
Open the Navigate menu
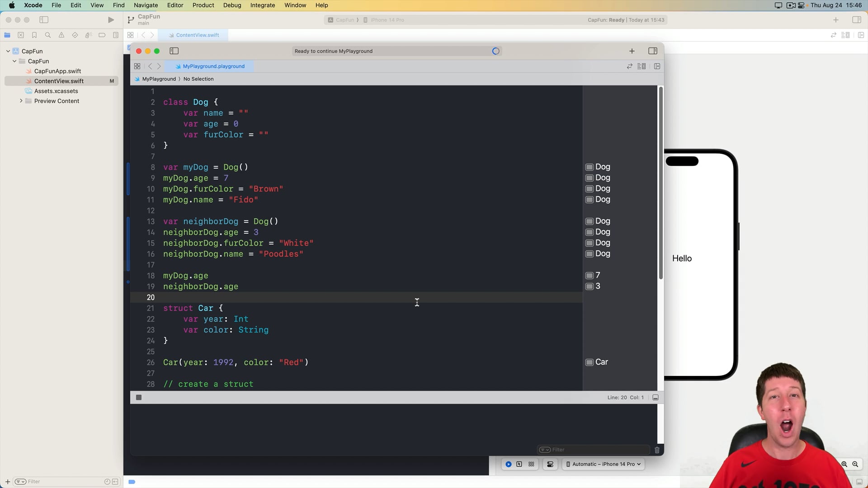point(146,5)
